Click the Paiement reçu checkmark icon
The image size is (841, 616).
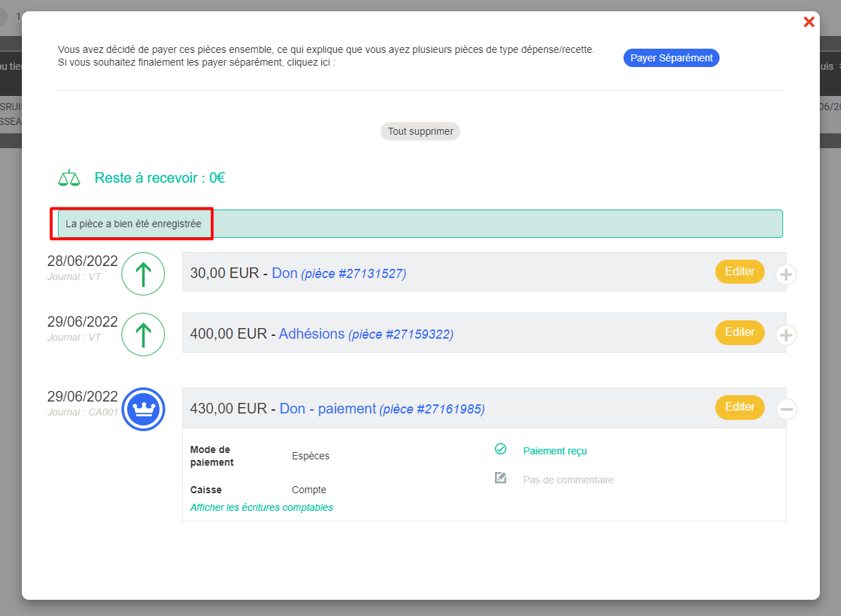click(501, 449)
